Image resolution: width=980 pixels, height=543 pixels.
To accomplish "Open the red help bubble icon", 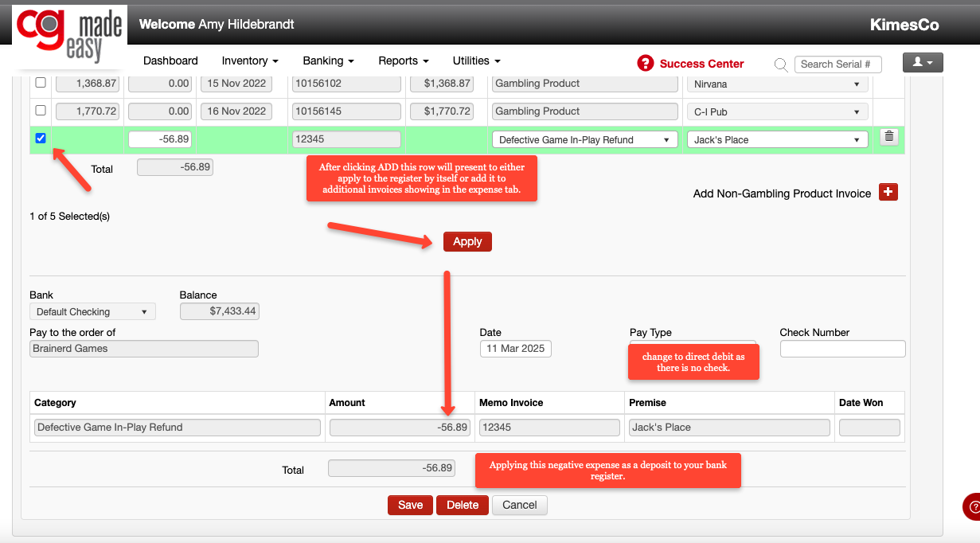I will pyautogui.click(x=971, y=506).
